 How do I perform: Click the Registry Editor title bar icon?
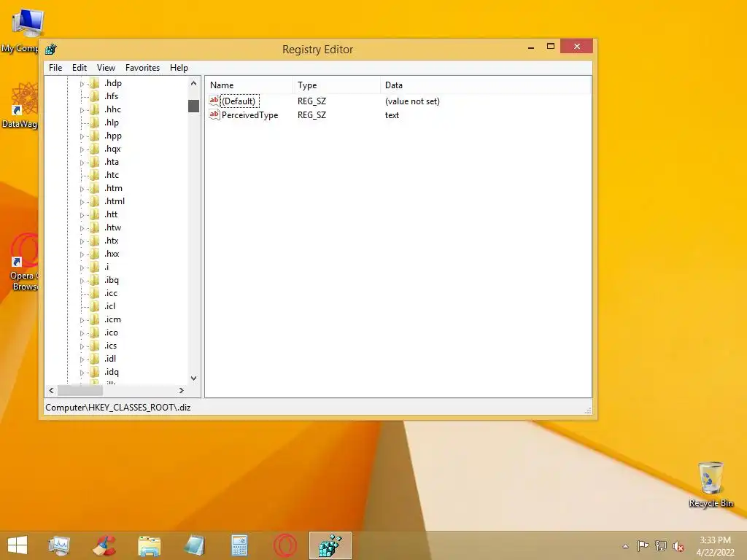[x=51, y=49]
